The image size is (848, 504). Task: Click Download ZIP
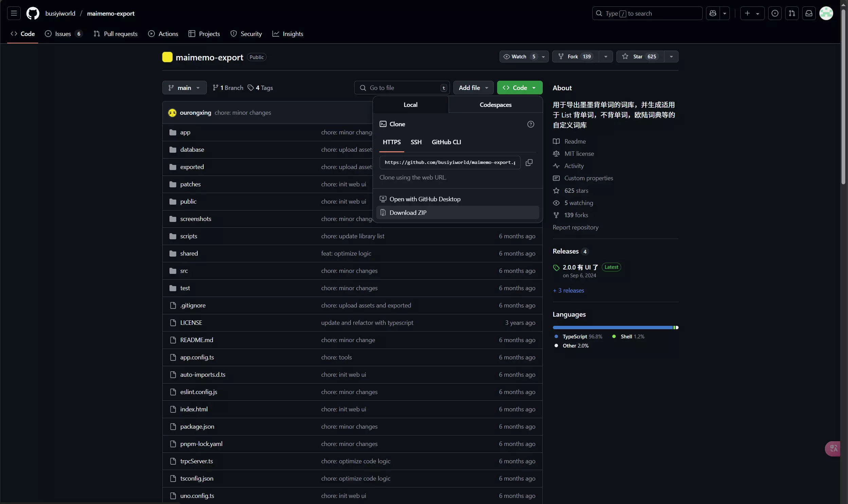click(408, 212)
